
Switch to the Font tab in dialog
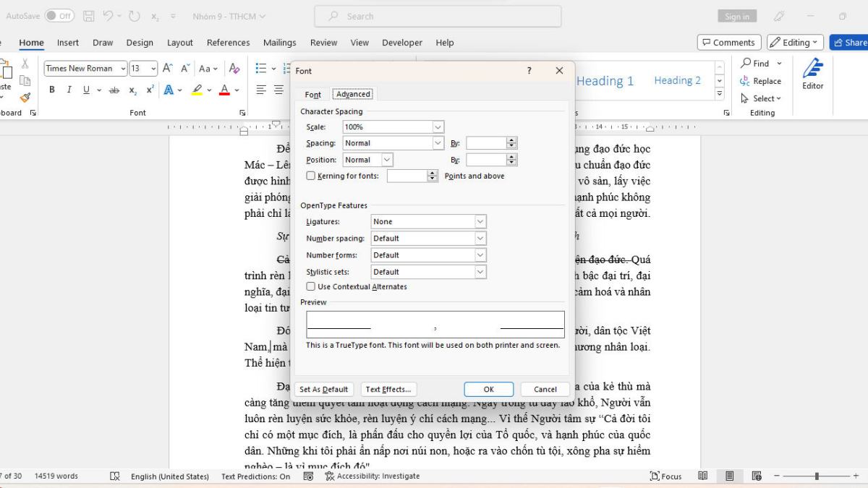click(x=312, y=93)
